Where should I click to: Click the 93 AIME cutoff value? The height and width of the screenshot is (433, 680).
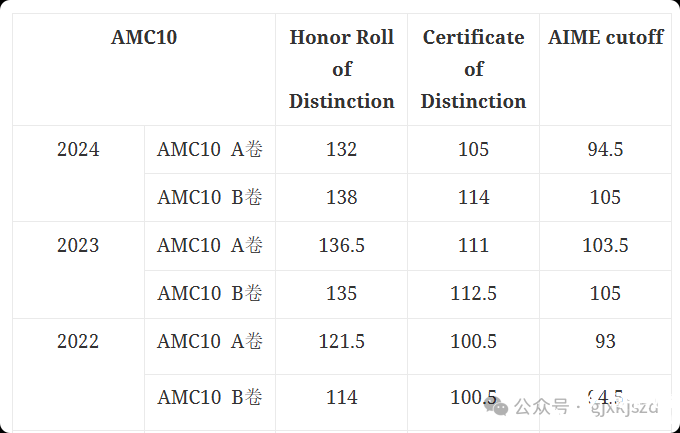(605, 341)
